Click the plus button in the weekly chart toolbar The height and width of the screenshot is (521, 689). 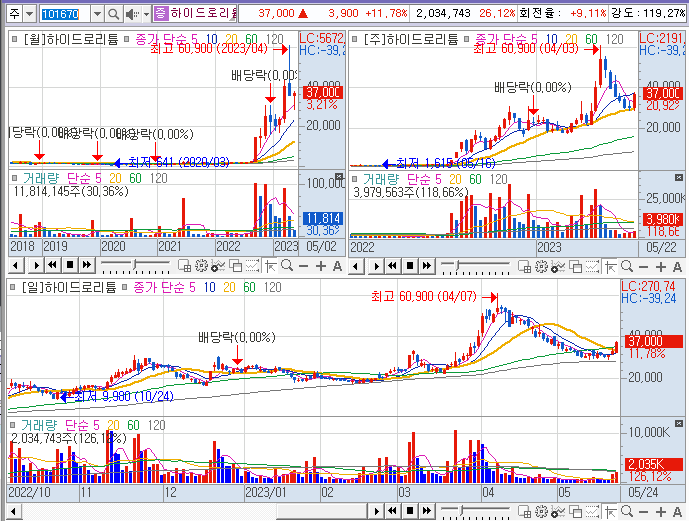click(661, 267)
